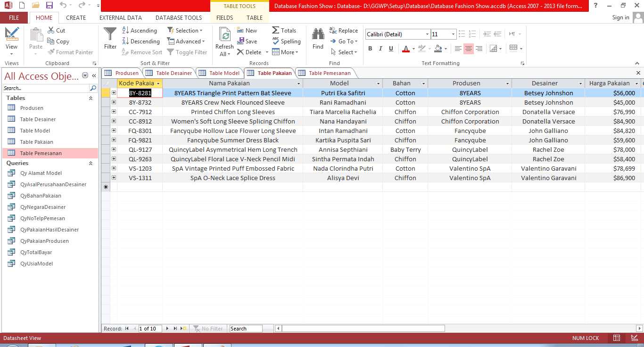Open the font name dropdown
Screen dimensions: 644x347
click(427, 34)
